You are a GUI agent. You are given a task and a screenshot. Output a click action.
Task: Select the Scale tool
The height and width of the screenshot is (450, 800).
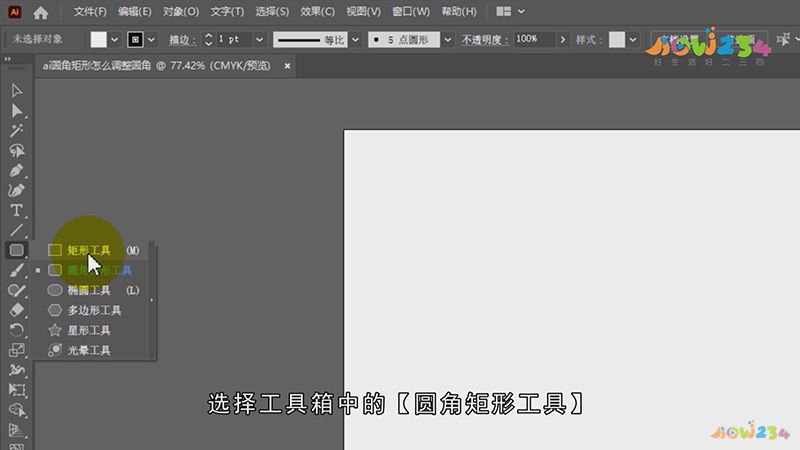(16, 349)
